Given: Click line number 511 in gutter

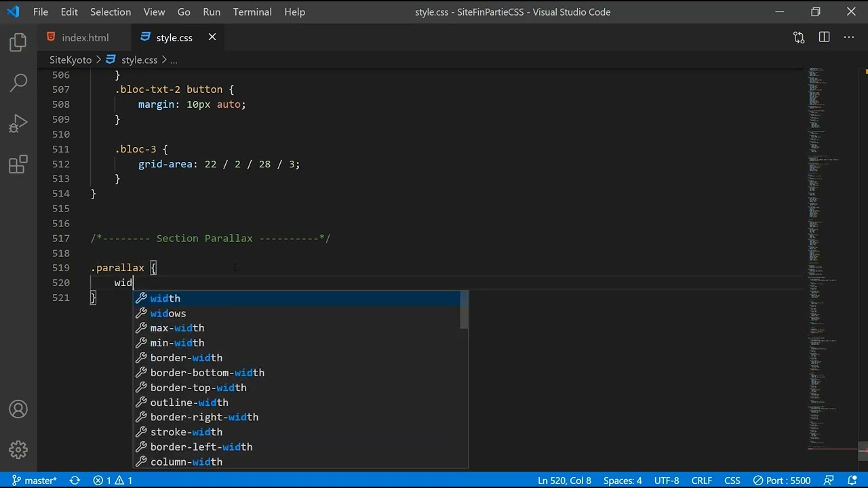Looking at the screenshot, I should 61,149.
